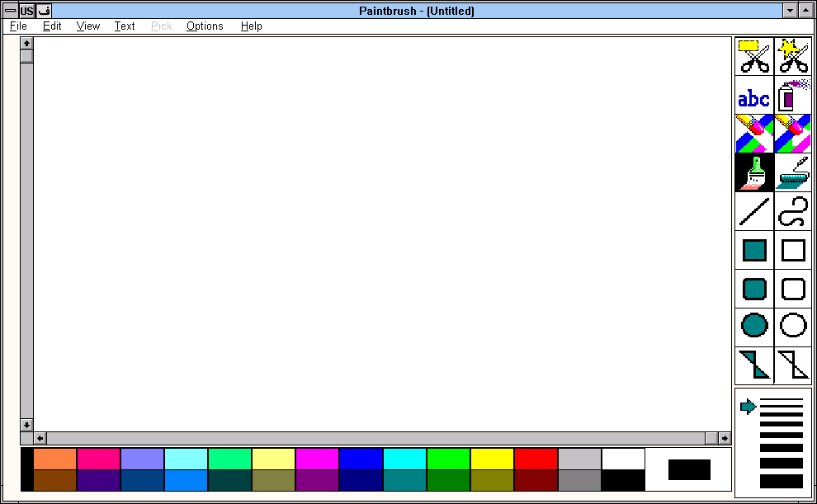Choose the abc Text tool
Viewport: 817px width, 504px height.
click(x=754, y=96)
